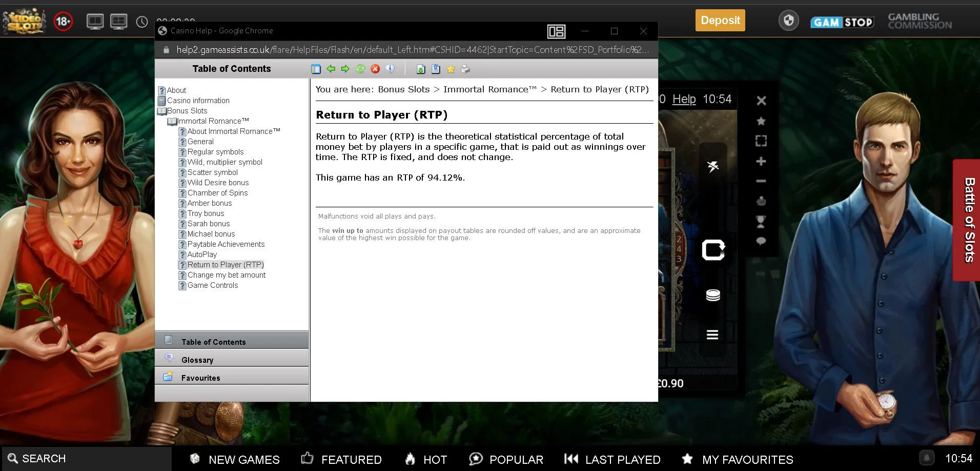Refresh the help page with green arrows icon
The image size is (980, 471).
click(360, 69)
